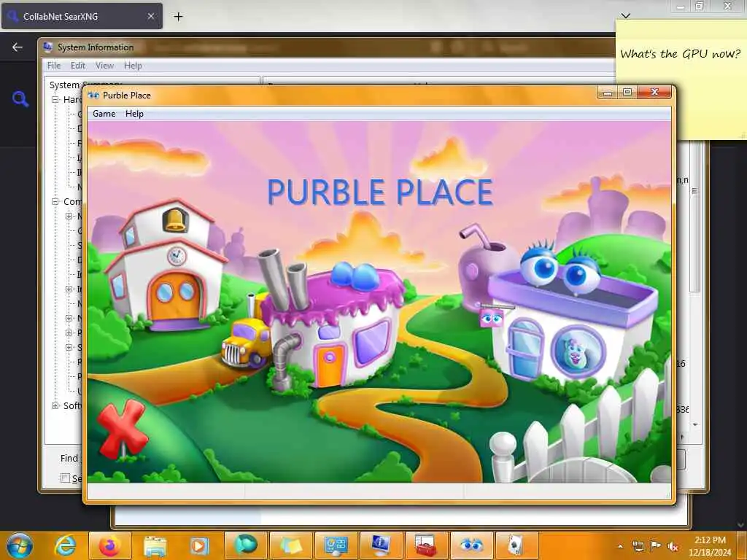Viewport: 747px width, 560px height.
Task: Maximize the Purble Place window
Action: (x=627, y=93)
